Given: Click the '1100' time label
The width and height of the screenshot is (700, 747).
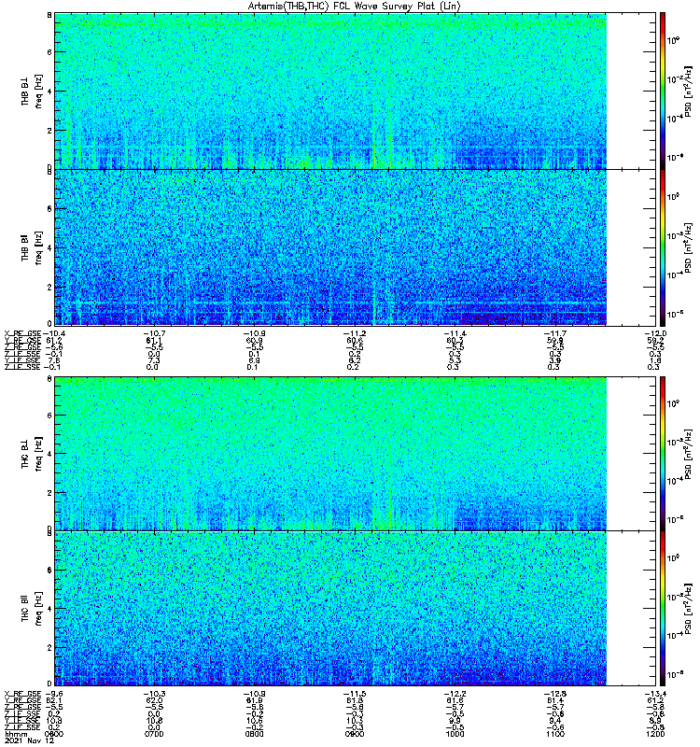Looking at the screenshot, I should 554,734.
